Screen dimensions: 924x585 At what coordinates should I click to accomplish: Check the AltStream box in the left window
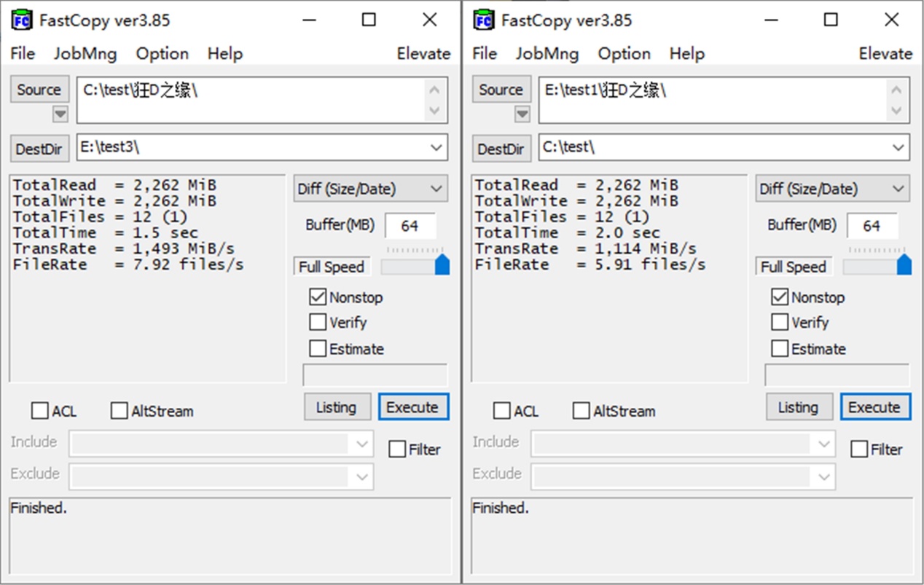point(119,411)
